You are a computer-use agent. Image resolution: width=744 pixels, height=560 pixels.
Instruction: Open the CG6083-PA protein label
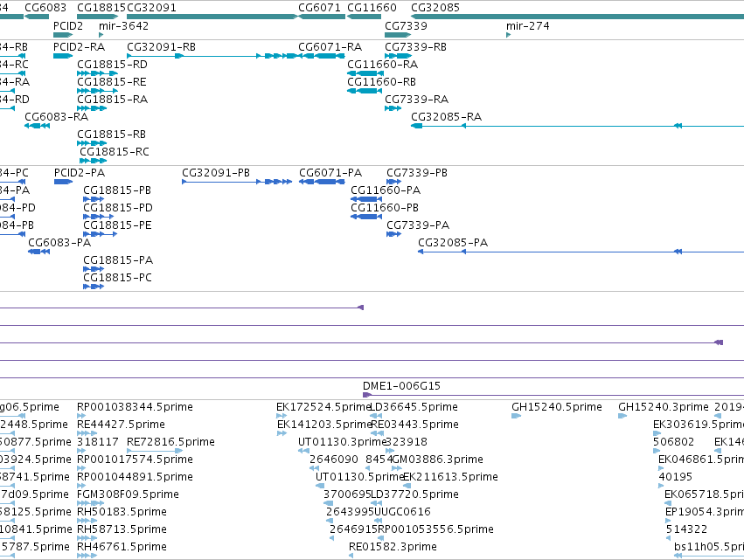pos(59,243)
